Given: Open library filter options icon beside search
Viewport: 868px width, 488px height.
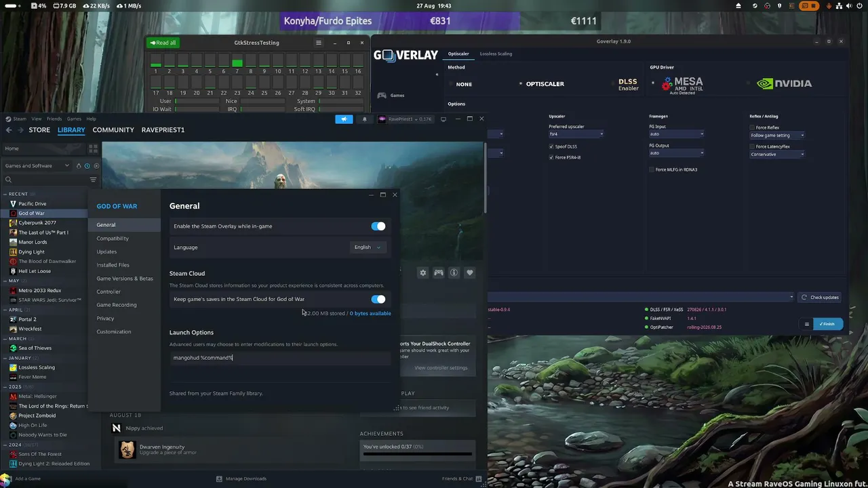Looking at the screenshot, I should (x=93, y=180).
